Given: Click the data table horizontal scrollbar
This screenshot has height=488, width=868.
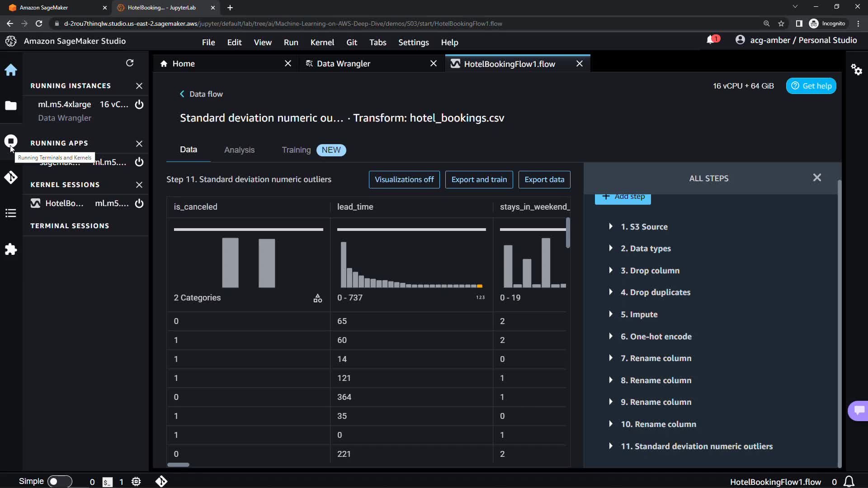Looking at the screenshot, I should click(179, 465).
